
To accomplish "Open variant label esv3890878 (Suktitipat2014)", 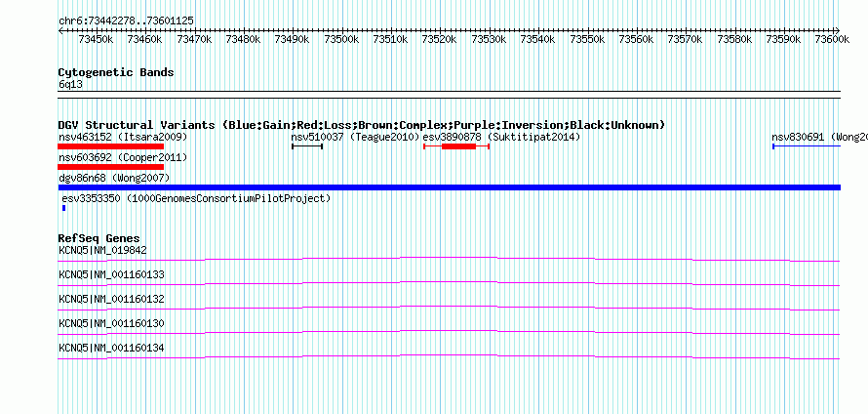I will [x=501, y=137].
